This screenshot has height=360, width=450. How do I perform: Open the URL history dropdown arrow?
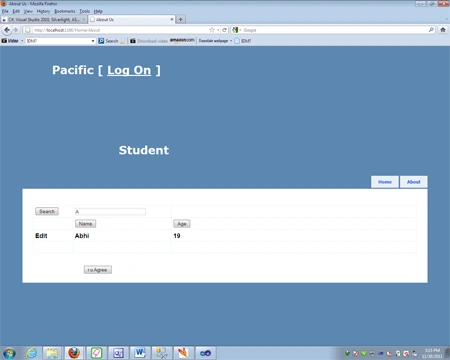(218, 30)
